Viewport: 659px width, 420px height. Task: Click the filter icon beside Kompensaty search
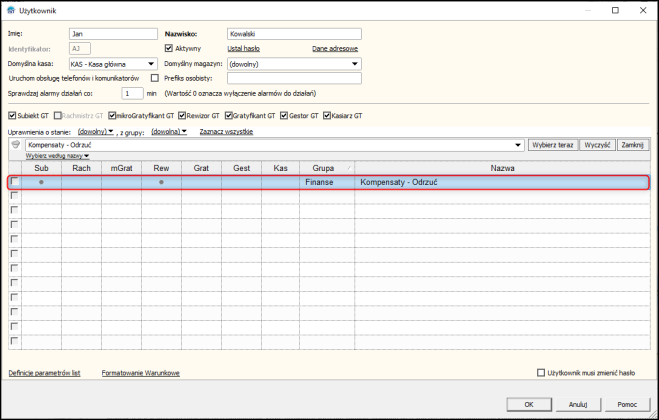point(16,145)
